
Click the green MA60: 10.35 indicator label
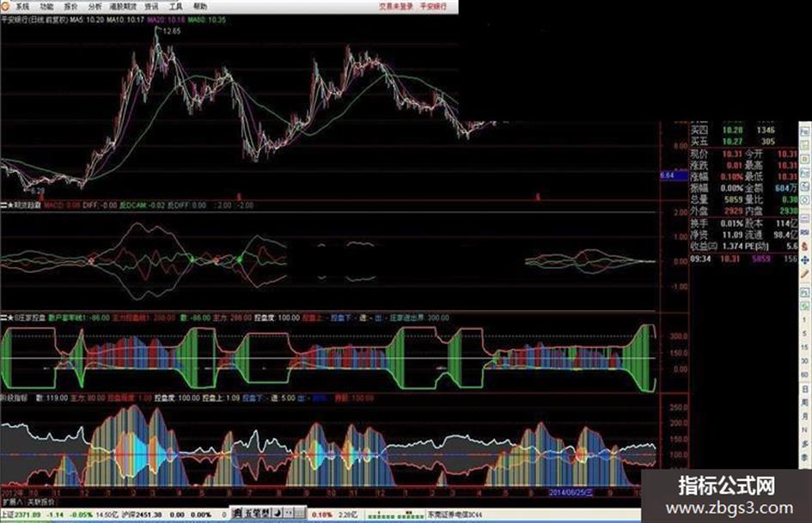[207, 20]
